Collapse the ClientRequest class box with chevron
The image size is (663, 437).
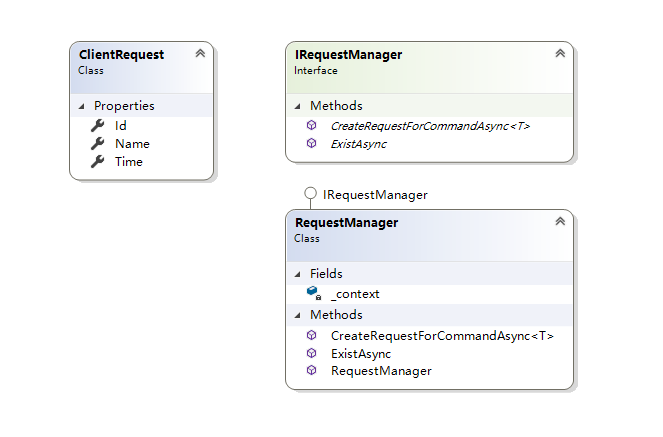[199, 54]
